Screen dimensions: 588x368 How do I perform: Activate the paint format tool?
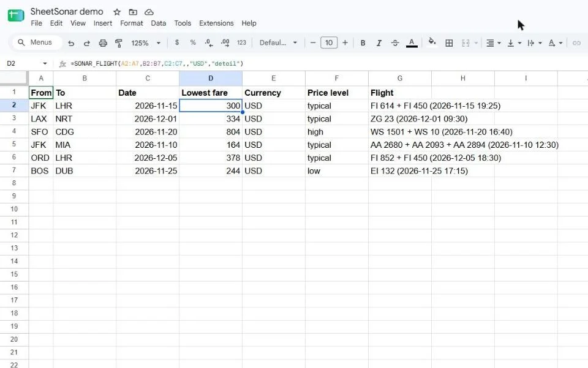[118, 43]
